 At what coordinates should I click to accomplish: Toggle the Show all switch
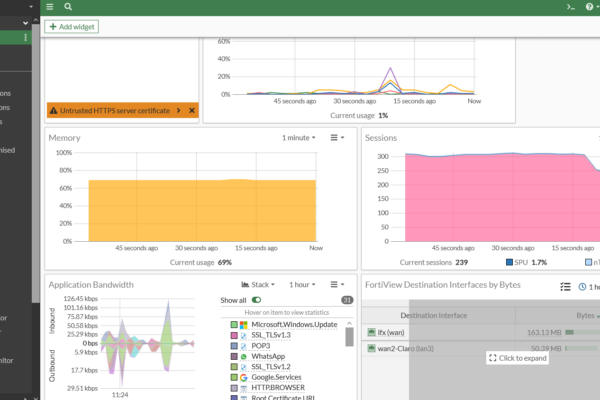click(x=257, y=300)
